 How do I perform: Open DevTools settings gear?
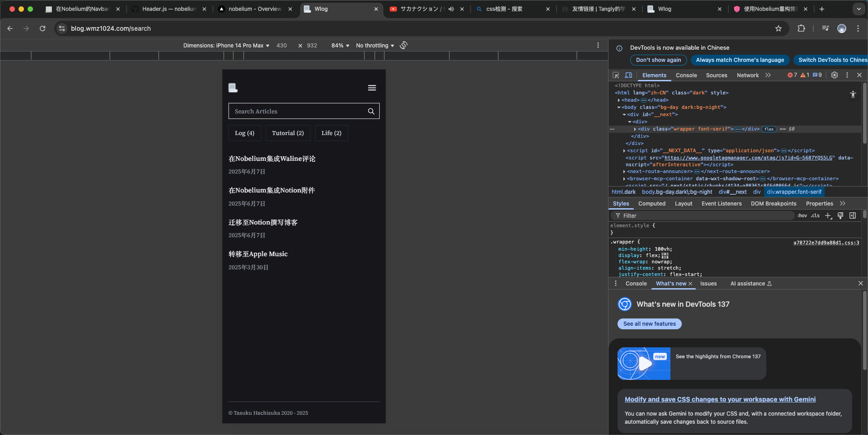(835, 75)
